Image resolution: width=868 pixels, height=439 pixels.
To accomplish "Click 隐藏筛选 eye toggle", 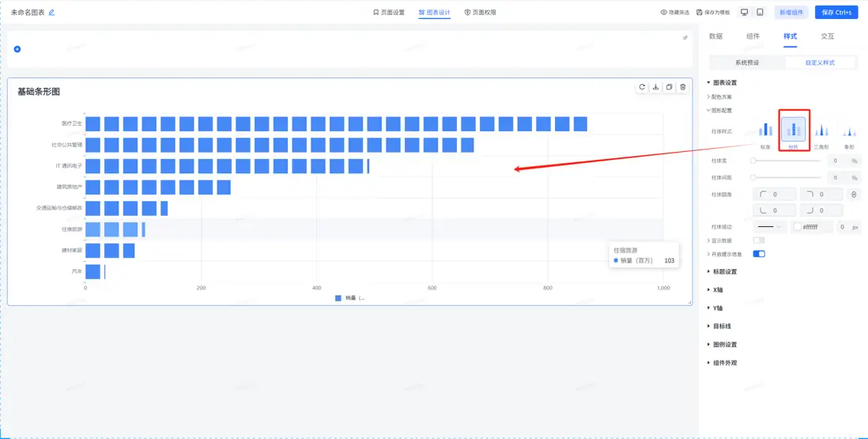I will tap(674, 13).
